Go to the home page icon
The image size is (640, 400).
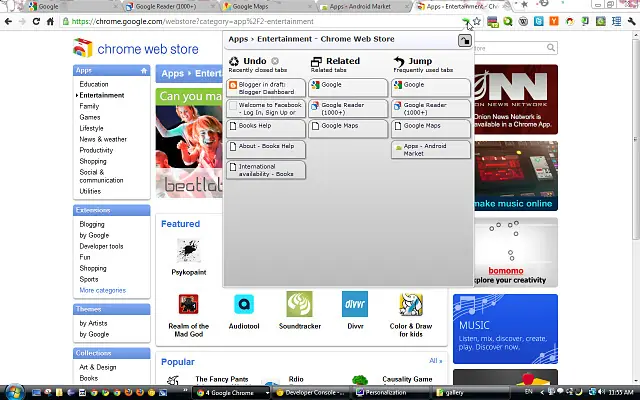(50, 21)
